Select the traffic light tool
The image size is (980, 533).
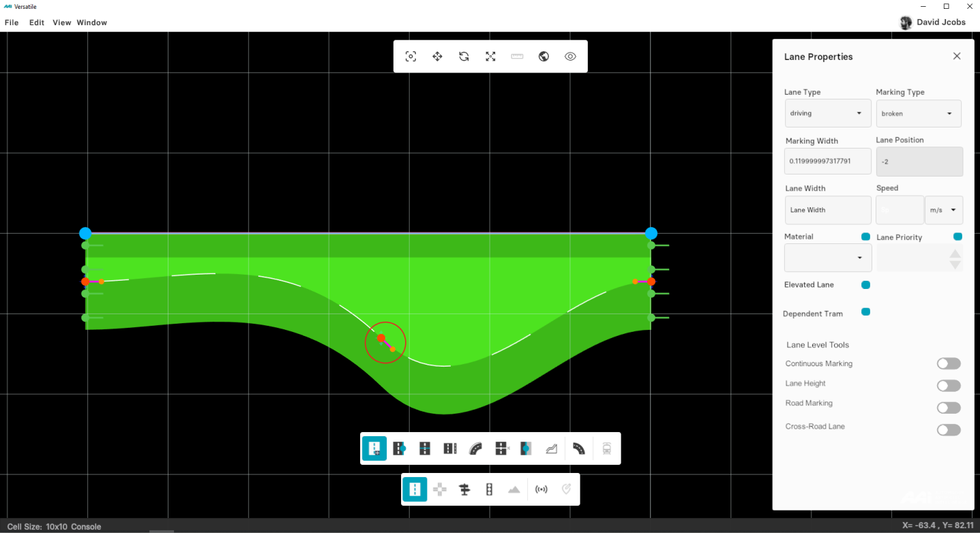point(489,489)
